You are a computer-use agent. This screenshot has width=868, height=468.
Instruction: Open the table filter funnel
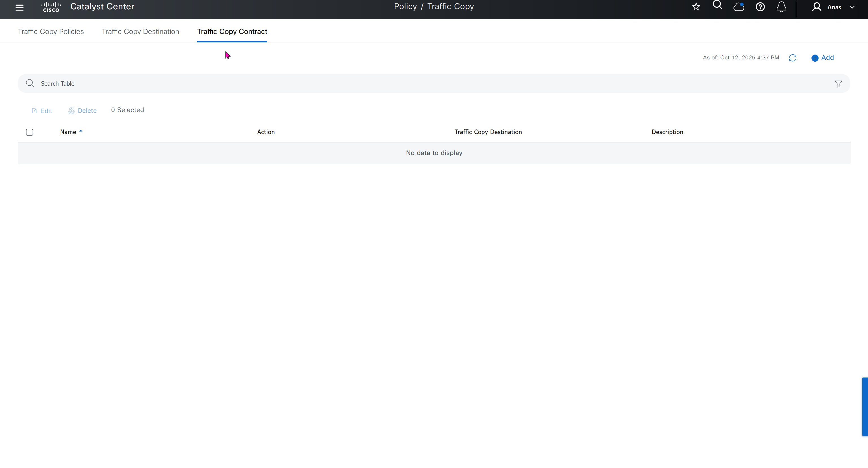click(x=838, y=84)
